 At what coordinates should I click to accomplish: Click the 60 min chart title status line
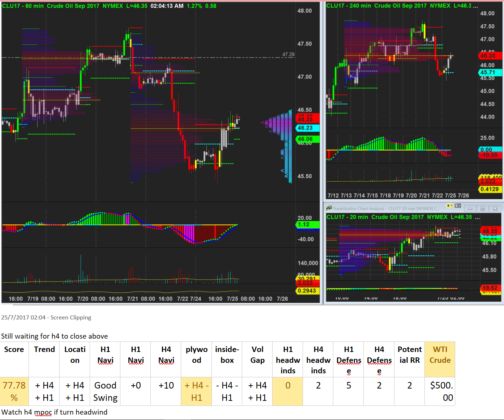coord(109,6)
